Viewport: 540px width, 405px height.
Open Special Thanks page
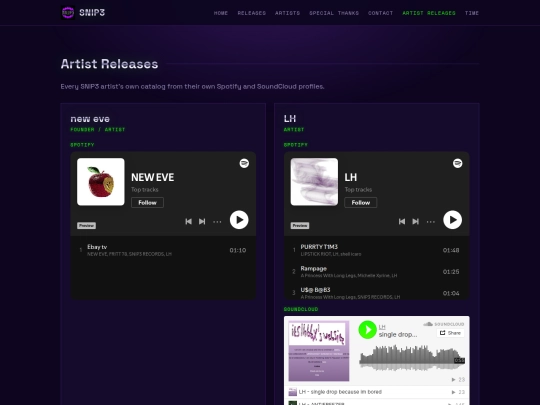pyautogui.click(x=334, y=13)
